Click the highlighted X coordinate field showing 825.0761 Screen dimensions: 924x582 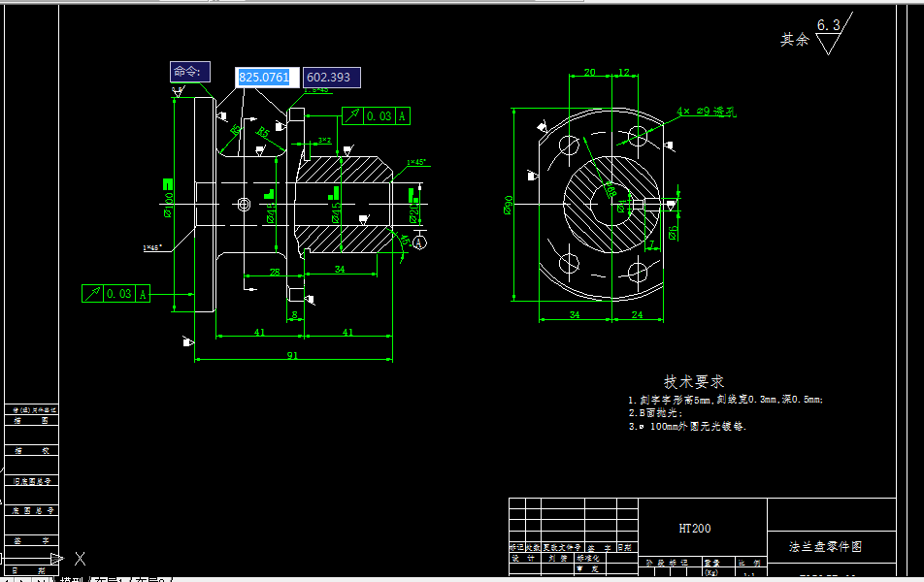pos(266,77)
